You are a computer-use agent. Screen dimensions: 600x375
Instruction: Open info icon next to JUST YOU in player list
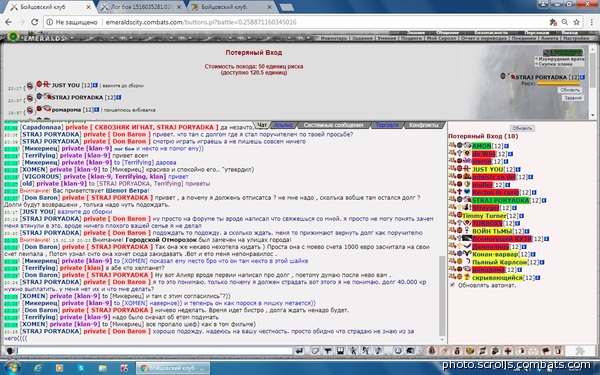[x=518, y=170]
